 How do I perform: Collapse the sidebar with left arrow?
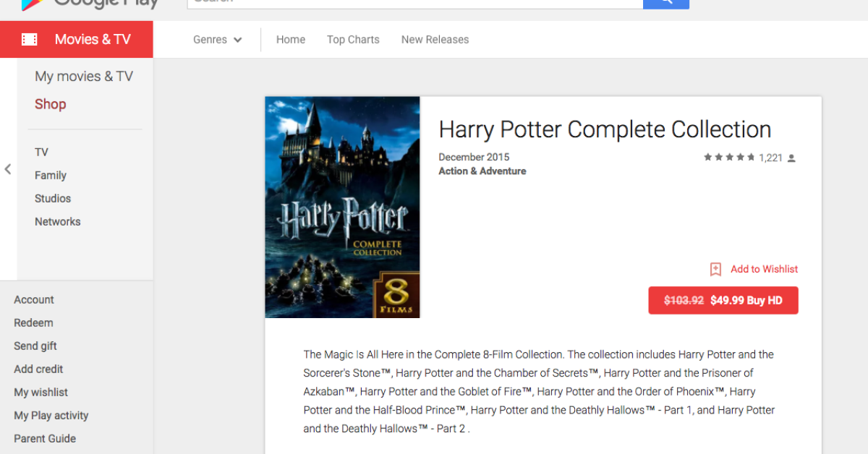point(8,169)
